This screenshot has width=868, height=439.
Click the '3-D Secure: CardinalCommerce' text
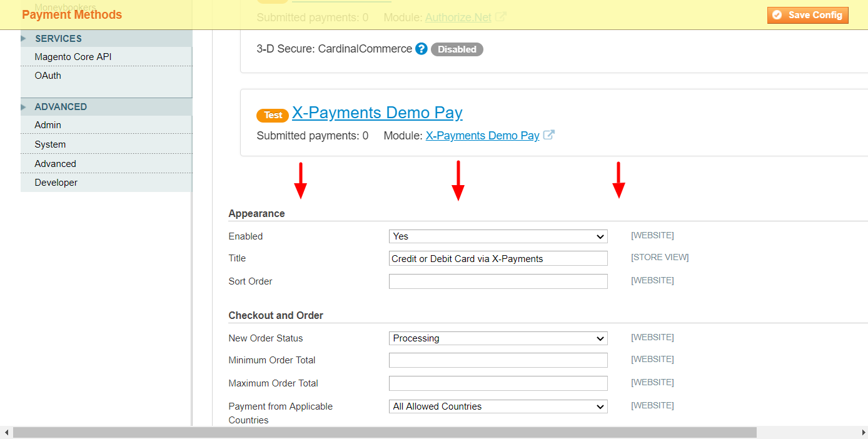coord(335,49)
